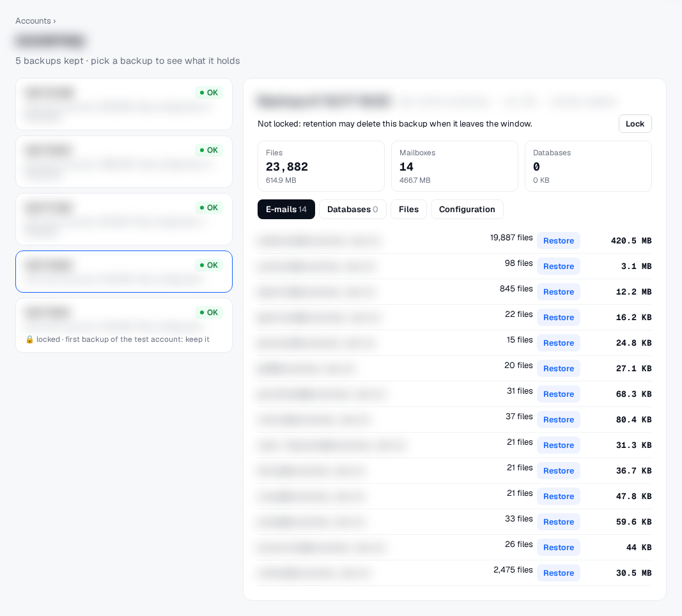Image resolution: width=682 pixels, height=616 pixels.
Task: Select the Files tab
Action: tap(408, 210)
